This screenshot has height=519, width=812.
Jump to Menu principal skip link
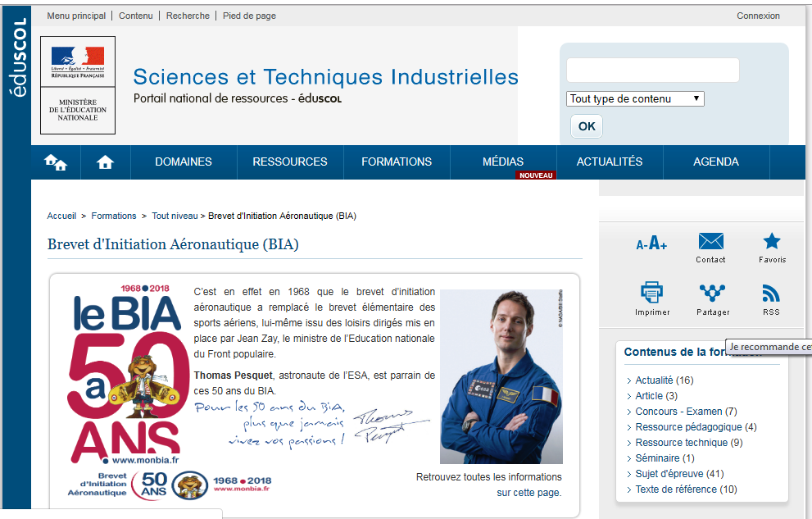point(76,16)
